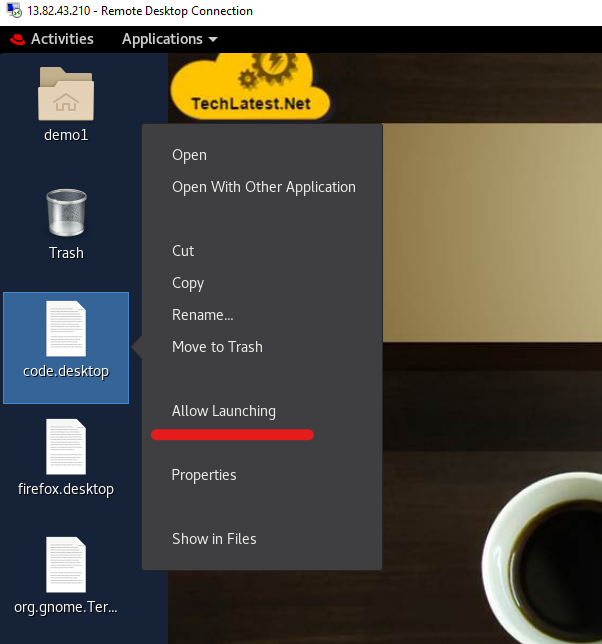Click the Red Hat logo in top bar
The height and width of the screenshot is (644, 602).
(x=17, y=39)
